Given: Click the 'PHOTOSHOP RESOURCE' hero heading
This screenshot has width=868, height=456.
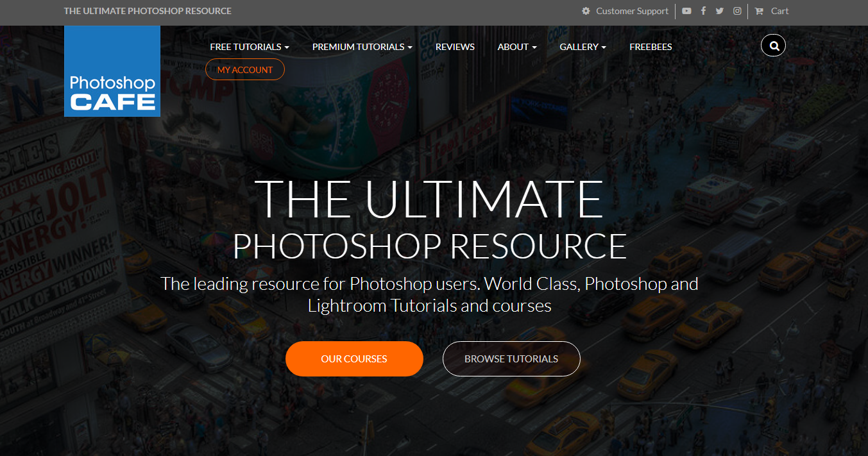Looking at the screenshot, I should click(429, 247).
